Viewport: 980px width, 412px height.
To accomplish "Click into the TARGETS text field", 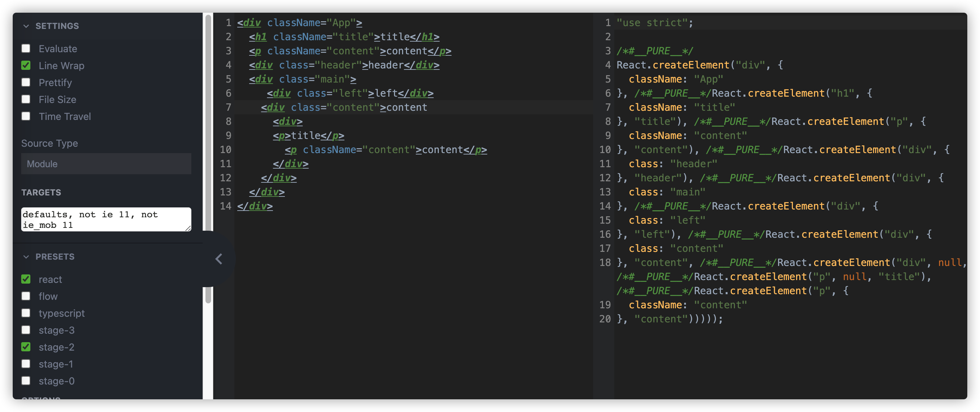I will [x=106, y=219].
